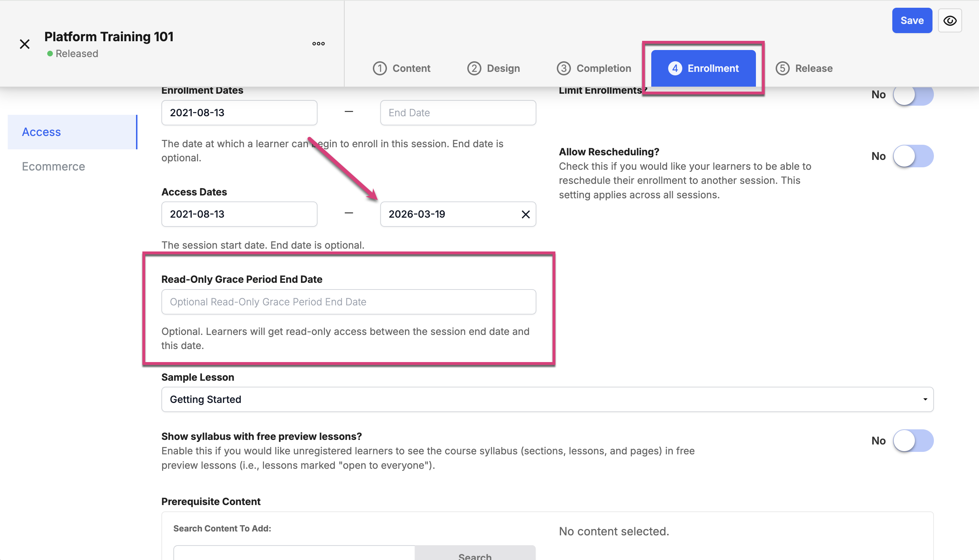Open Ecommerce in the left sidebar
The width and height of the screenshot is (979, 560).
[54, 166]
